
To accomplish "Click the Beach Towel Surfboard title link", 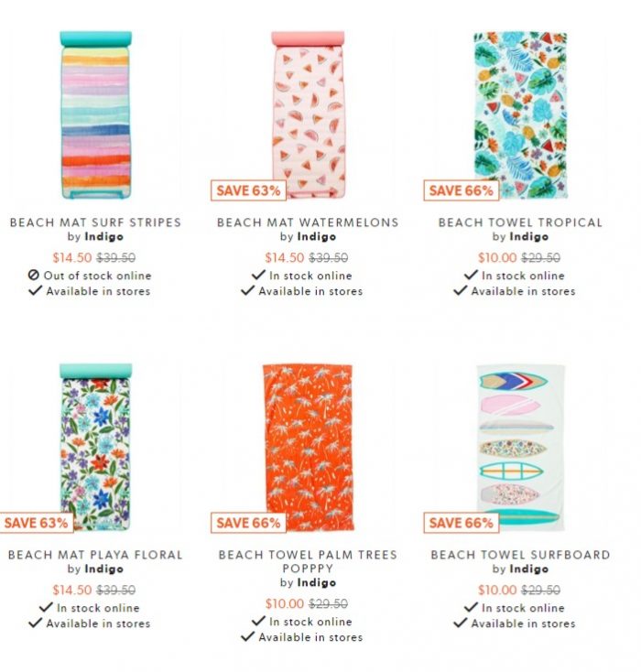I will tap(520, 555).
